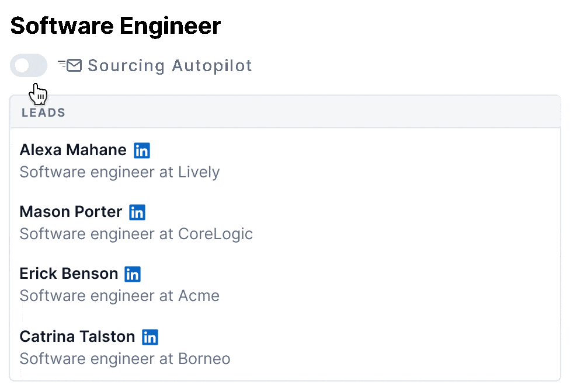This screenshot has height=392, width=577.
Task: Open Mason Porter's LinkedIn icon
Action: 137,212
